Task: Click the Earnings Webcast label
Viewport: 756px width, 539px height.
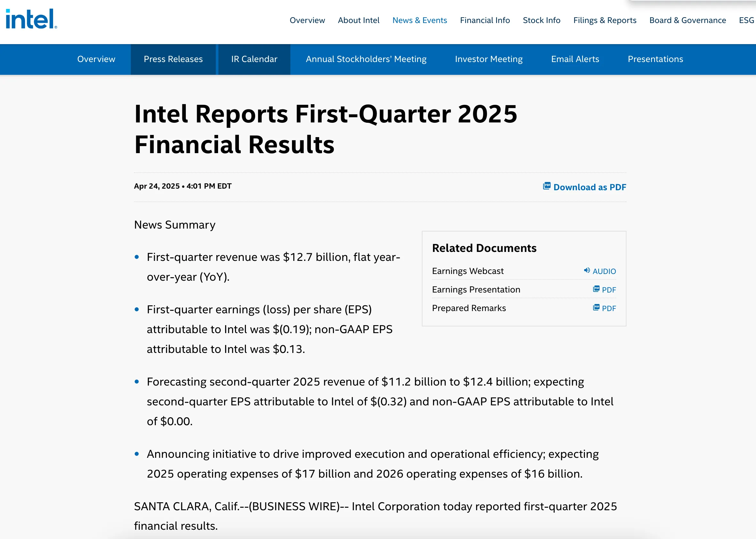Action: (468, 271)
